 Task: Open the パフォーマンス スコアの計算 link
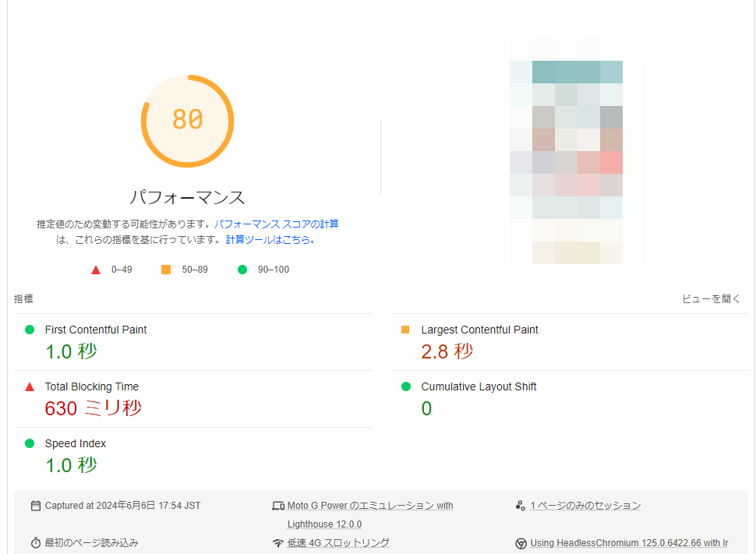click(277, 224)
